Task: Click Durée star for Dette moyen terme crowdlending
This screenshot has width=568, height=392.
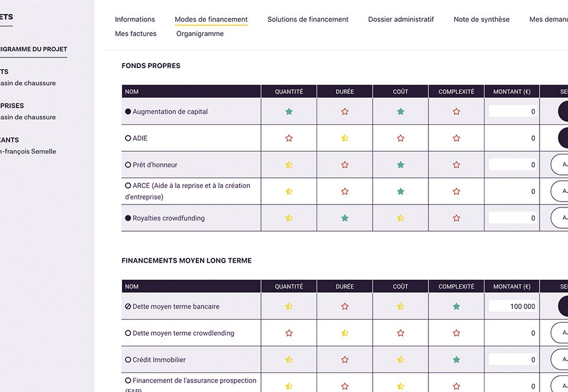Action: pyautogui.click(x=344, y=333)
